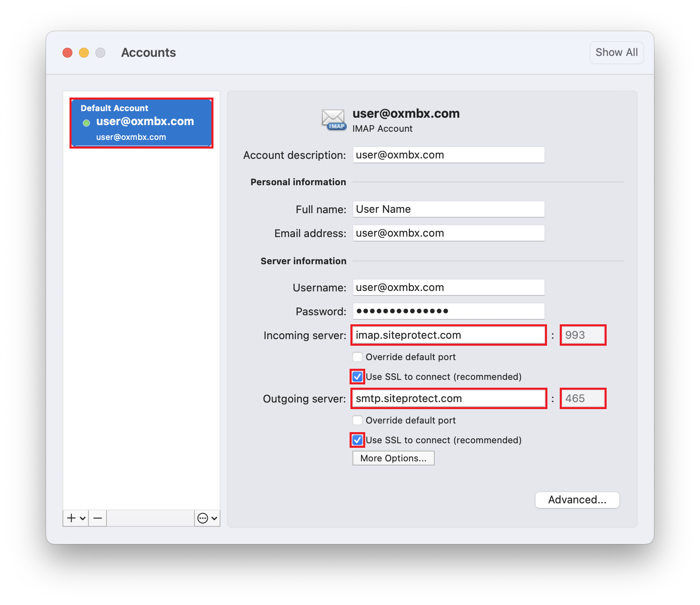Focus the Incoming server text field
Viewport: 700px width, 605px height.
click(448, 335)
